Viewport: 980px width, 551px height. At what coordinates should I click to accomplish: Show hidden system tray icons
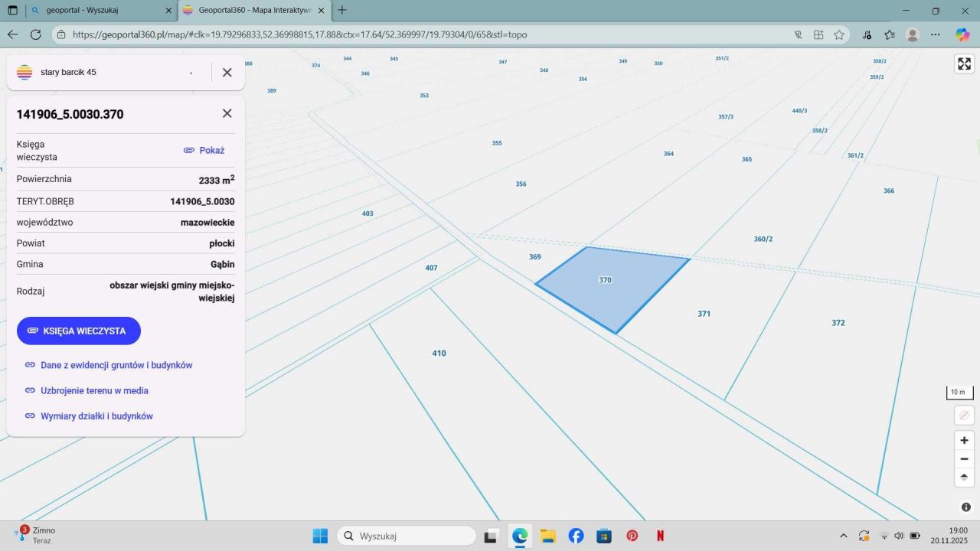point(844,536)
